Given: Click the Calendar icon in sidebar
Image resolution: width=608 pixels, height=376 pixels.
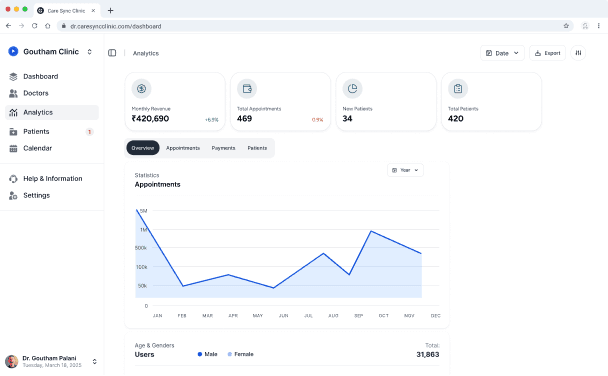Looking at the screenshot, I should pyautogui.click(x=13, y=148).
